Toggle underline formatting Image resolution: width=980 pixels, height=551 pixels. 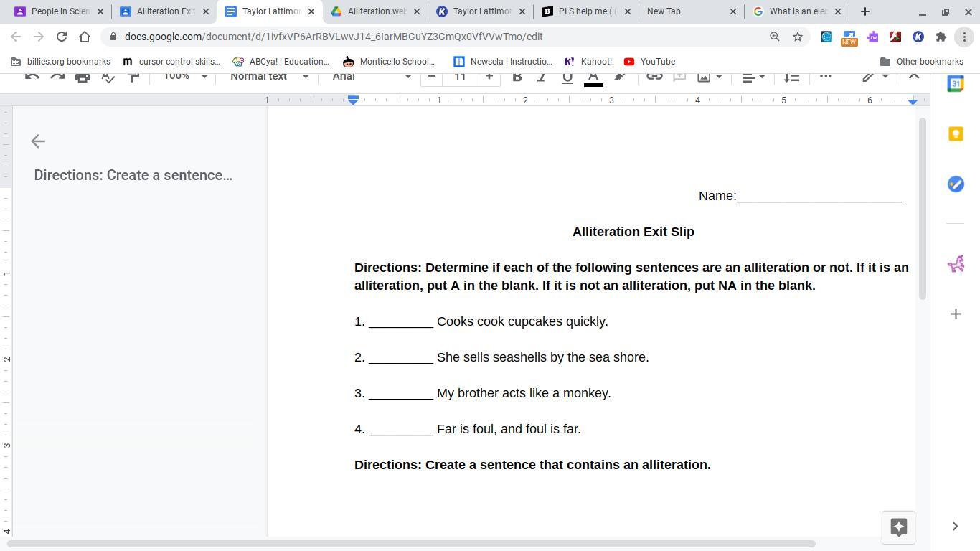[x=567, y=76]
